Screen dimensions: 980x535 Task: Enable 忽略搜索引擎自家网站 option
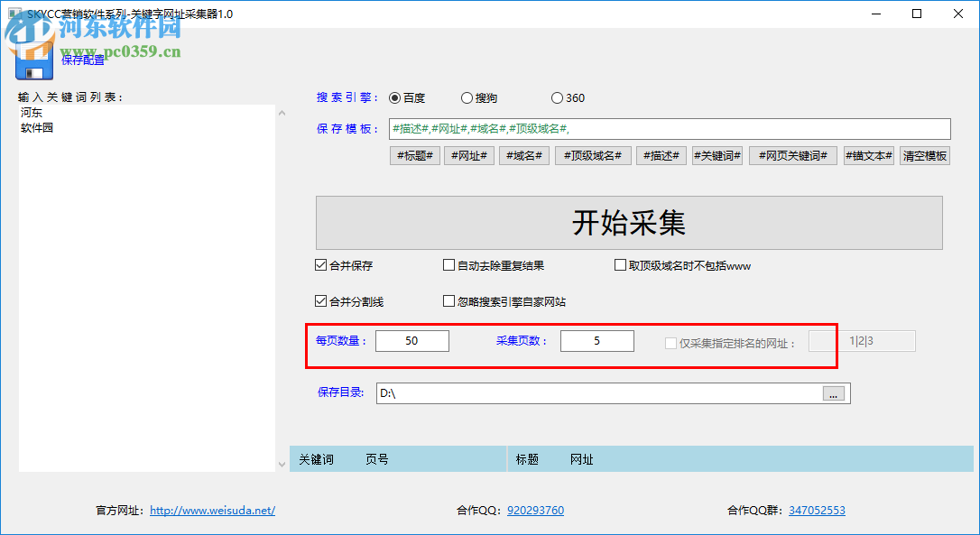(x=448, y=300)
